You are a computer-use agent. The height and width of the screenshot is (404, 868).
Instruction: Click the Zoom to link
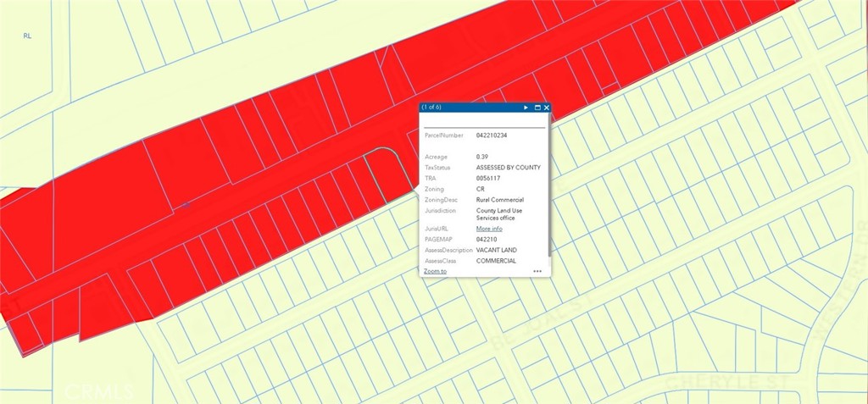pos(435,271)
